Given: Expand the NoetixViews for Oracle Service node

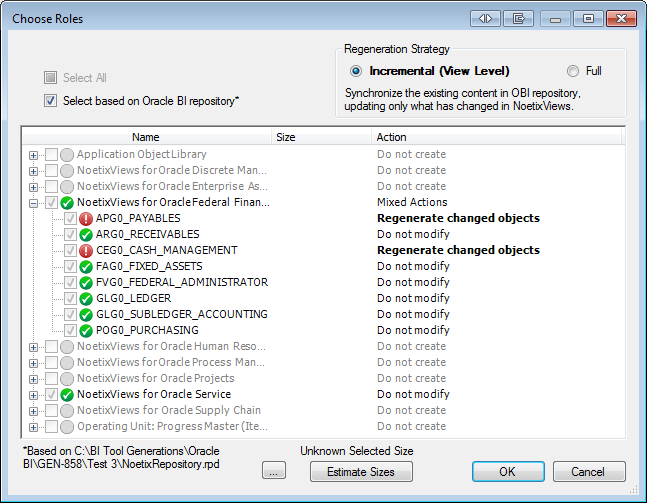Looking at the screenshot, I should [x=33, y=395].
